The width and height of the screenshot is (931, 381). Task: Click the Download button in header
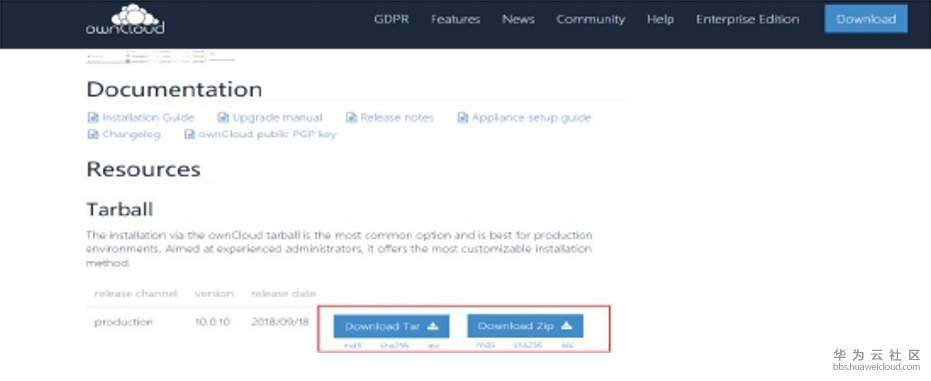pos(866,19)
